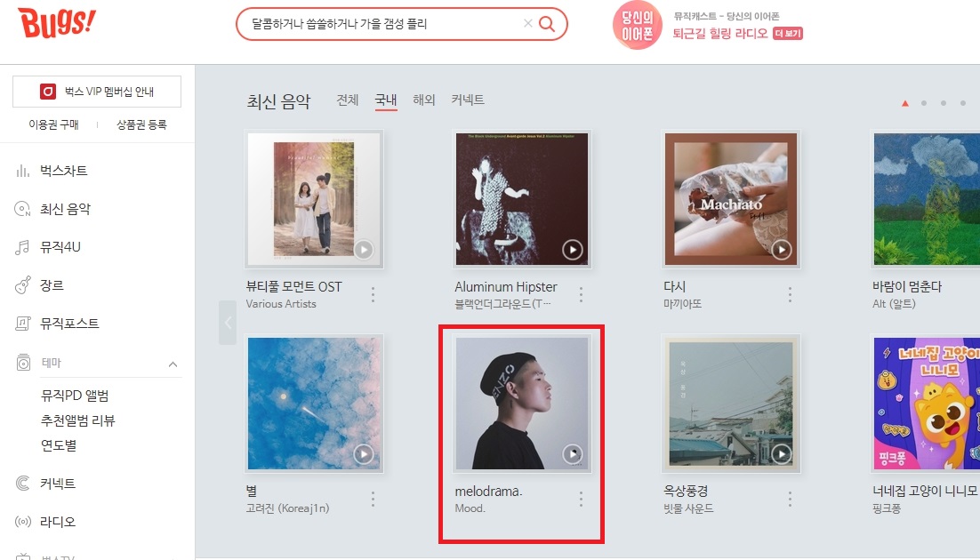Switch to the 전체 tab
Viewport: 980px width, 560px height.
[x=348, y=100]
